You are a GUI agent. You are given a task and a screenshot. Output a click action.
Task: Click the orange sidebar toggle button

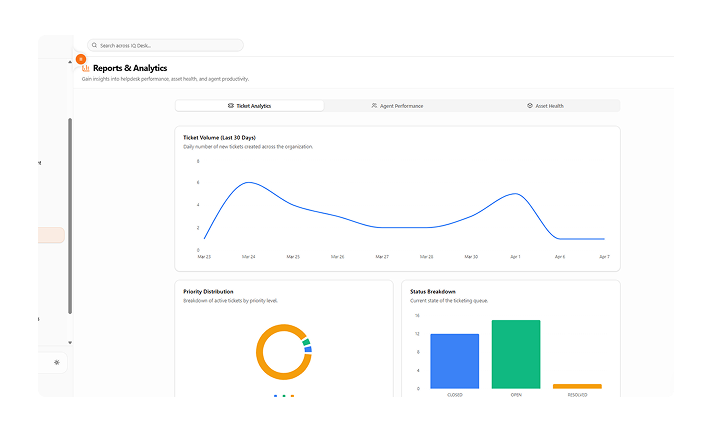point(81,59)
